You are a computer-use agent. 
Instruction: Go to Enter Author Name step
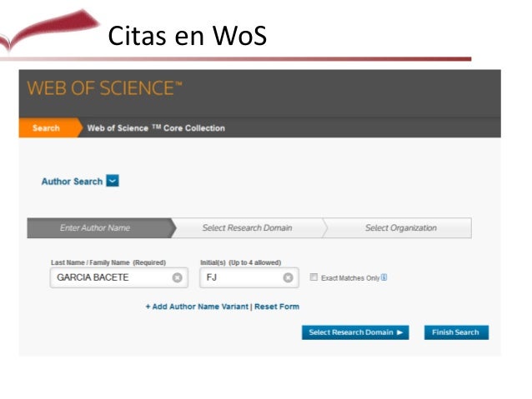[x=100, y=227]
